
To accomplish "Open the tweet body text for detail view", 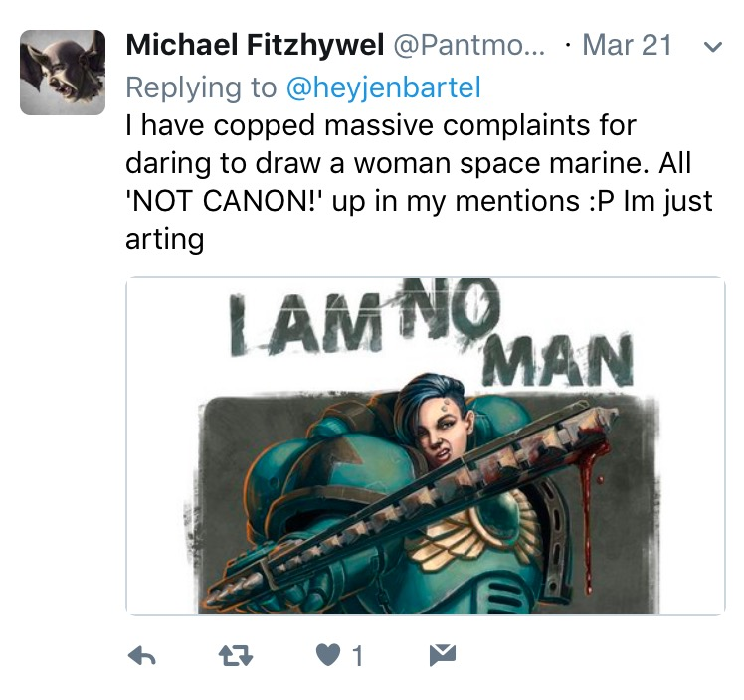I will click(x=419, y=182).
